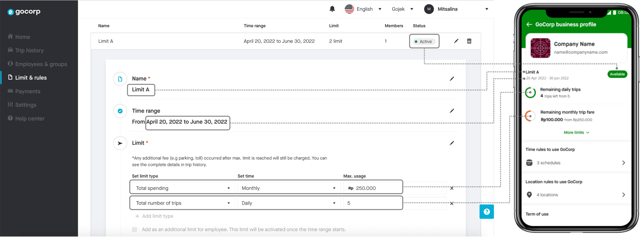The width and height of the screenshot is (644, 237).
Task: Remove the Total number of trips row
Action: pyautogui.click(x=452, y=204)
